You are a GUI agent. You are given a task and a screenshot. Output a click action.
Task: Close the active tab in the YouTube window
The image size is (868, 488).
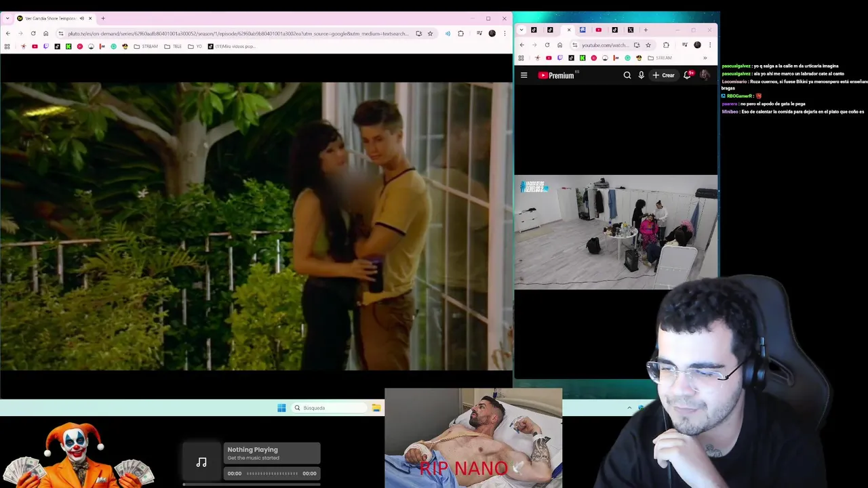[569, 30]
